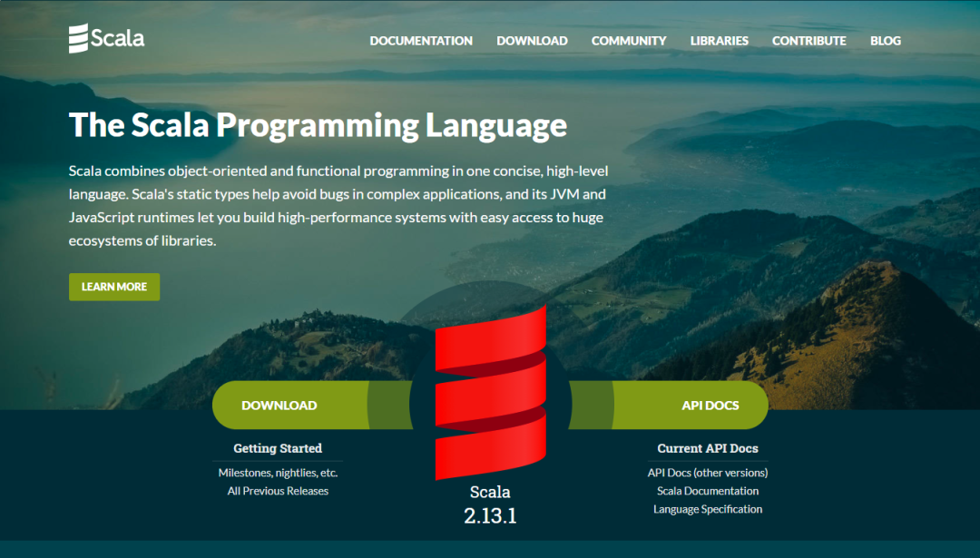Open the Current API Docs link
This screenshot has width=980, height=558.
point(708,448)
